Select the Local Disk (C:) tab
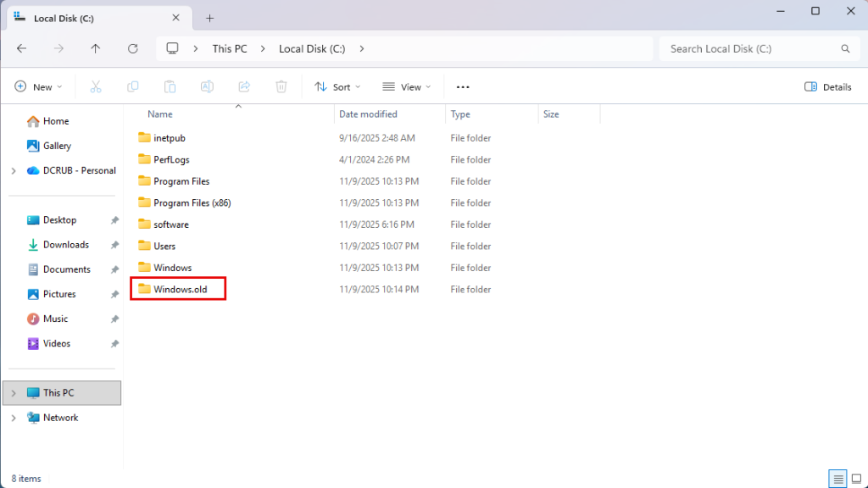Viewport: 868px width, 488px height. [100, 19]
